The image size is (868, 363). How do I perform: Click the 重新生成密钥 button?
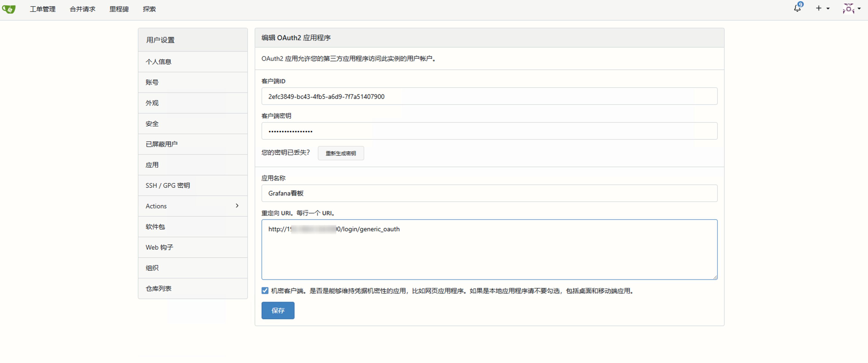(x=341, y=153)
